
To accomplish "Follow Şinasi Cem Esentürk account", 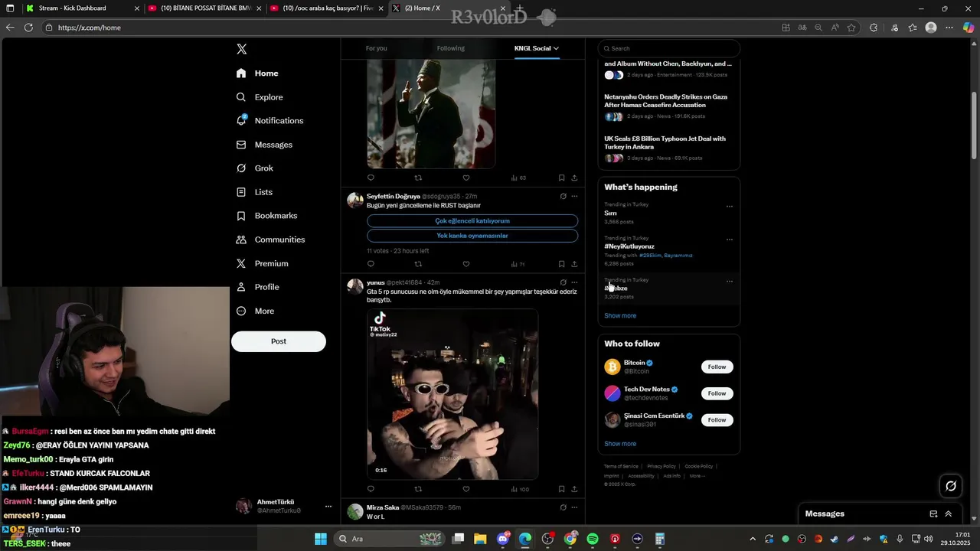I will coord(717,420).
